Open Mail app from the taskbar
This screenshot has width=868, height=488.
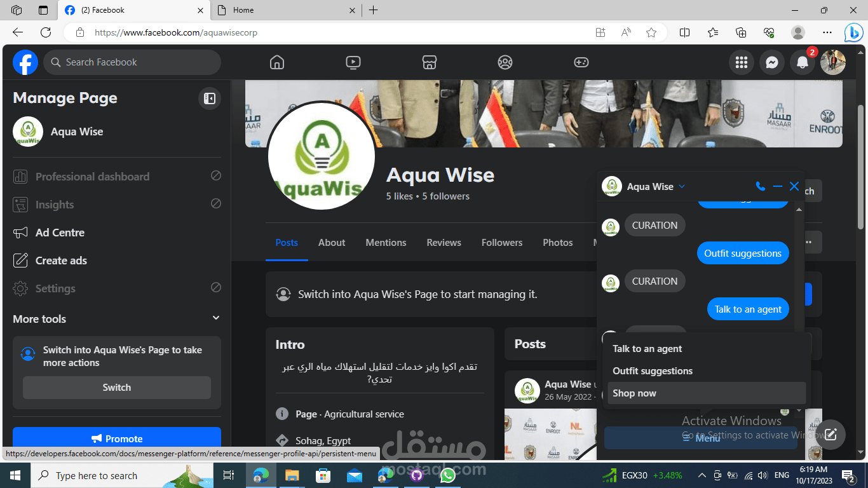point(354,475)
